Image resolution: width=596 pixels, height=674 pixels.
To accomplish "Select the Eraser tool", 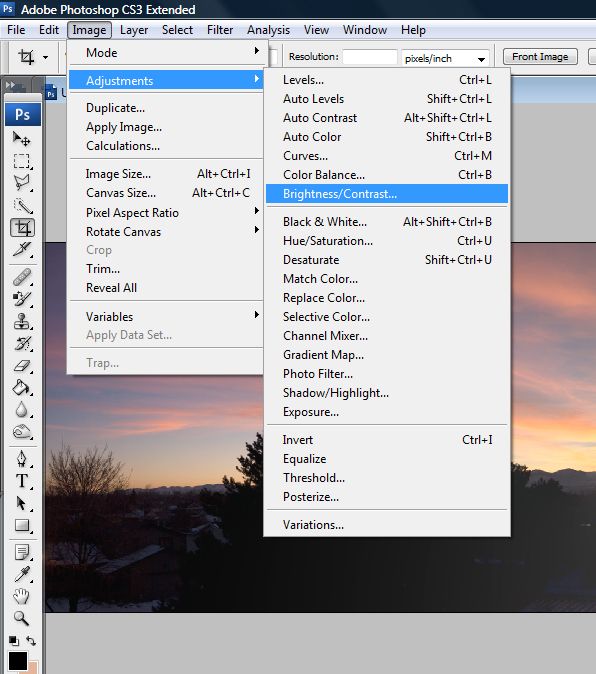I will point(21,366).
